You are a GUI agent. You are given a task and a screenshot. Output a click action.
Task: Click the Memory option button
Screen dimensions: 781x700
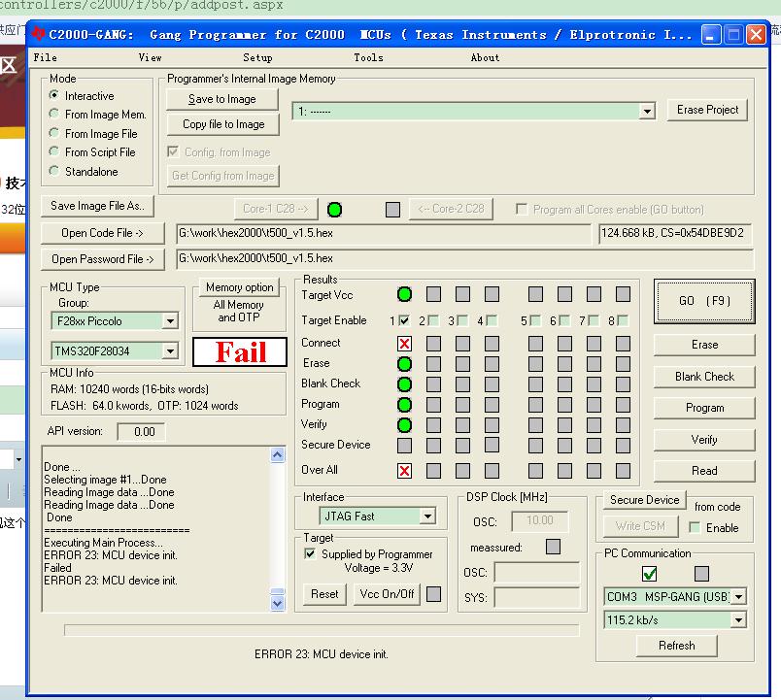240,287
